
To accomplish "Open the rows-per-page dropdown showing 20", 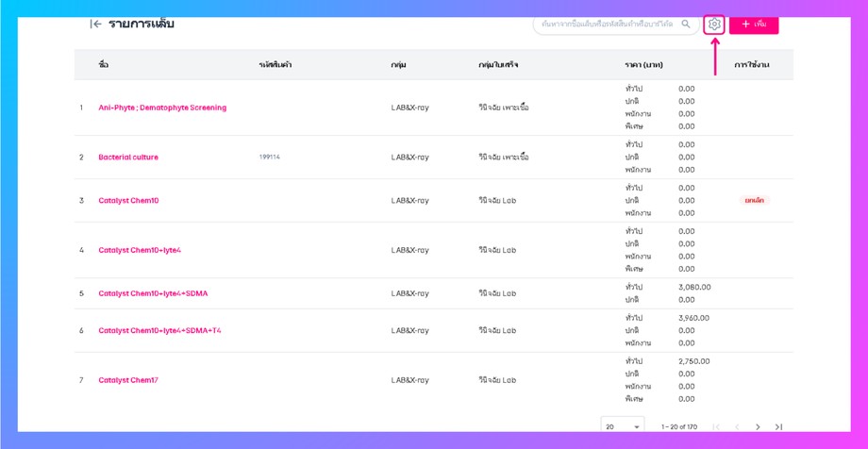I will [x=622, y=426].
